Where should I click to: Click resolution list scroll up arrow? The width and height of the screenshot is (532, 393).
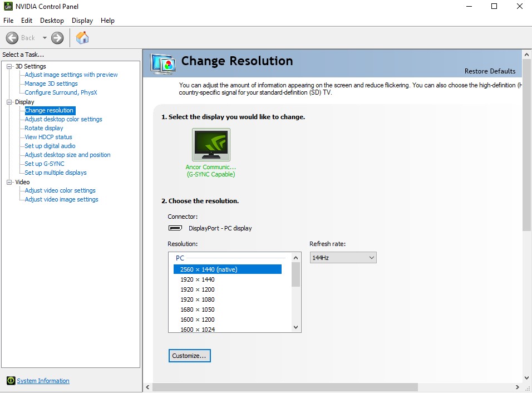point(296,258)
